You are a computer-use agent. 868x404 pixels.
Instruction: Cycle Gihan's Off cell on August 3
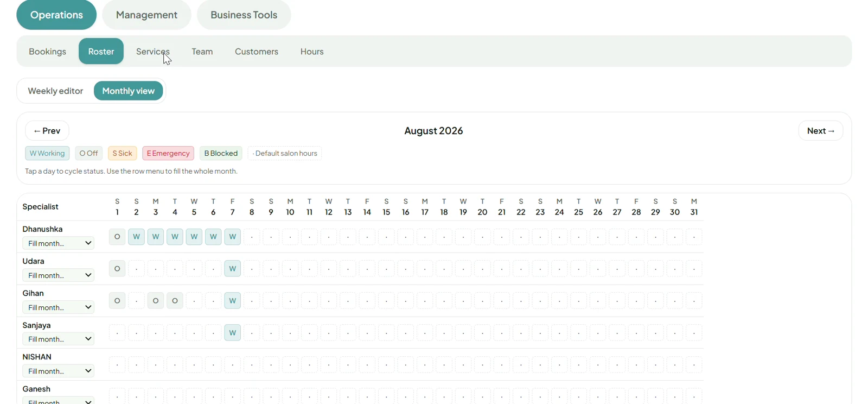156,301
